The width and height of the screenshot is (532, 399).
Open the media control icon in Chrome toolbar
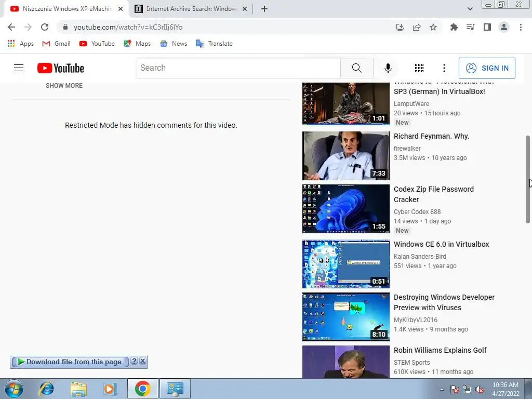(470, 27)
